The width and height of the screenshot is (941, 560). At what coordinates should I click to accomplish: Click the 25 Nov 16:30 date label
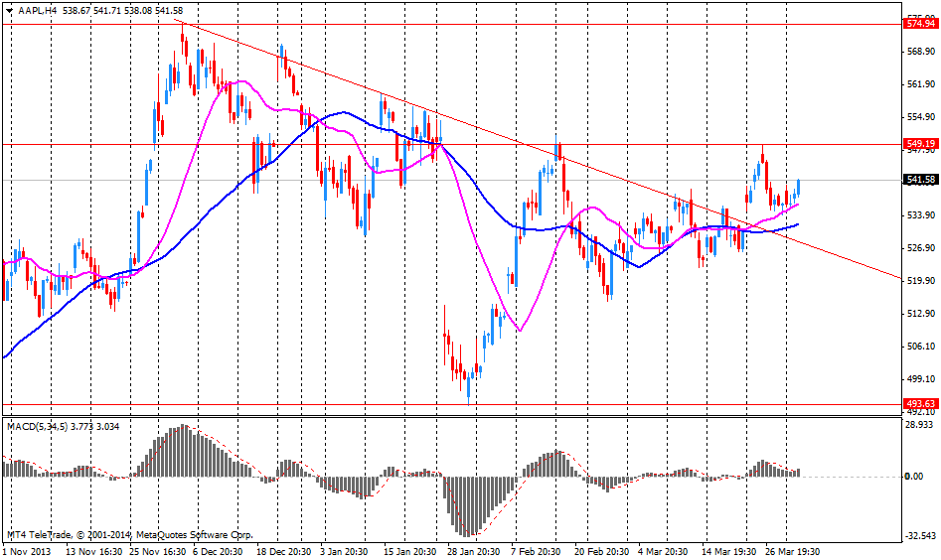tap(158, 552)
